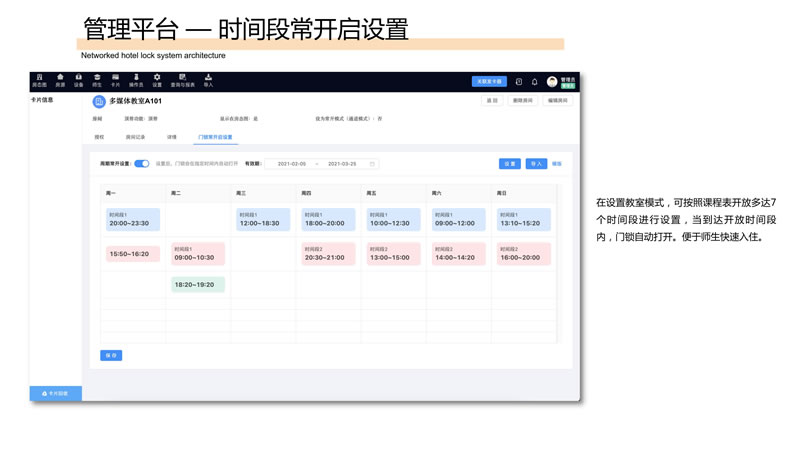
Task: Select Friday slot 10:00~12:30
Action: [x=393, y=219]
